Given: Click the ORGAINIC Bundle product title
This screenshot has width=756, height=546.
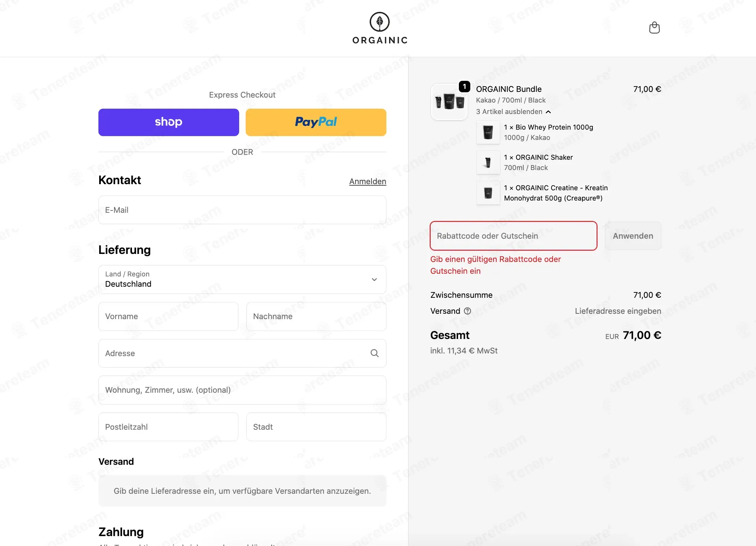Looking at the screenshot, I should tap(509, 89).
